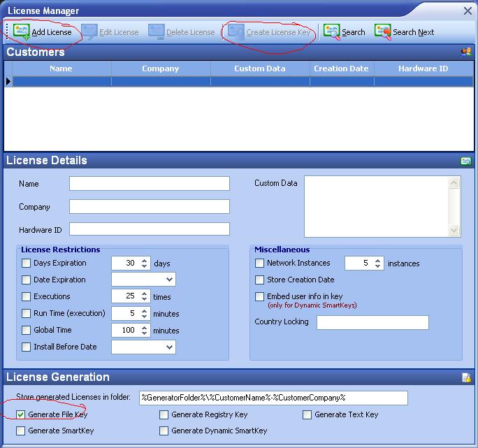Increase Days Expiration spinner value

145,260
